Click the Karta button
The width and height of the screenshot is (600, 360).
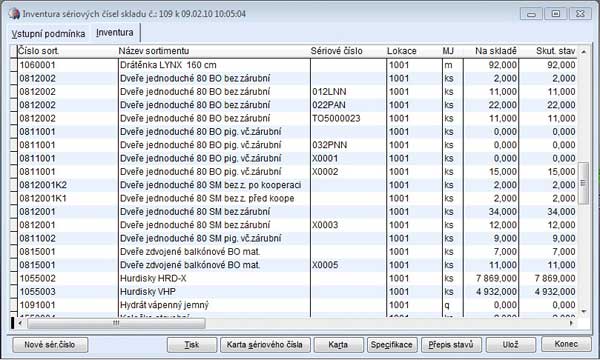[338, 345]
